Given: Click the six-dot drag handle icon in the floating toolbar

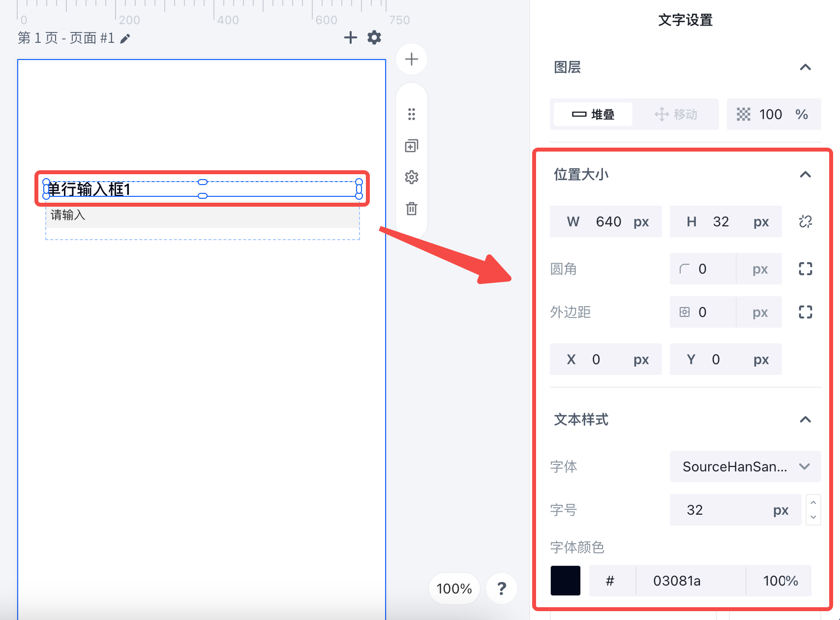Looking at the screenshot, I should (412, 114).
